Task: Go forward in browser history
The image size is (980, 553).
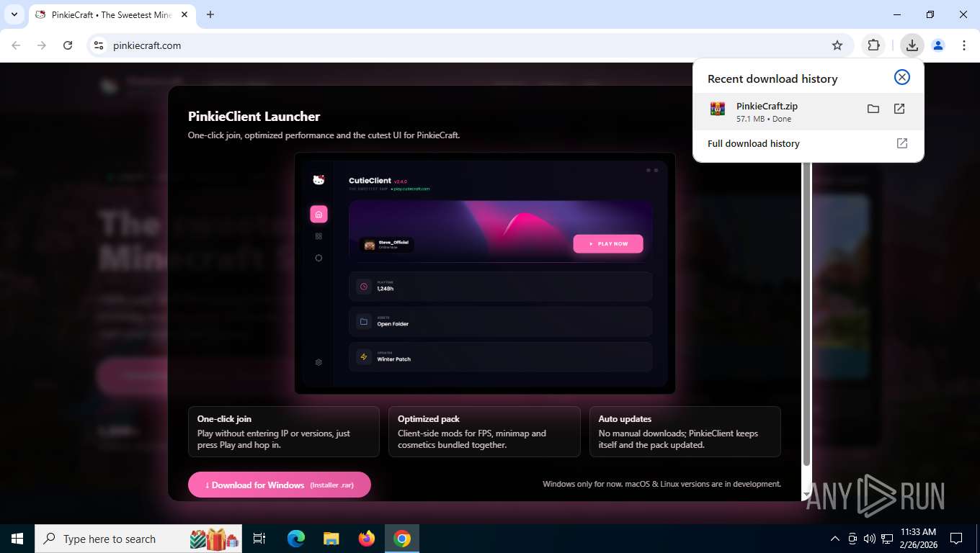Action: tap(42, 45)
